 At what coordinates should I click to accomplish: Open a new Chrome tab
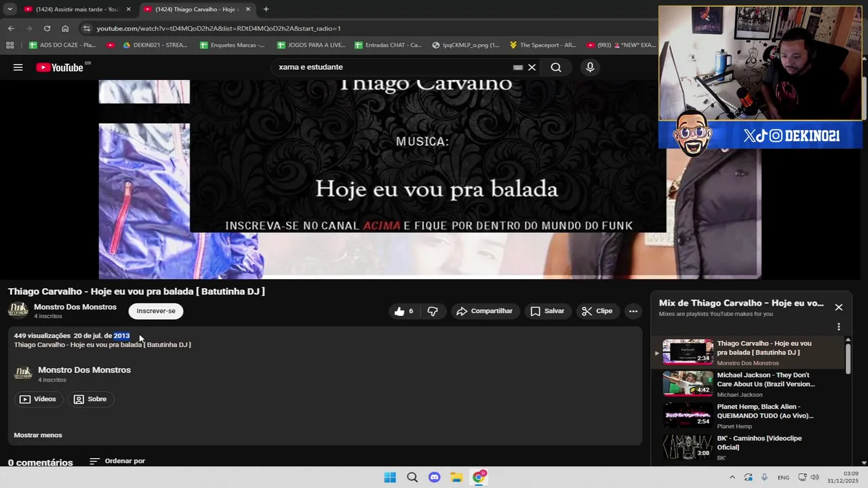[266, 9]
